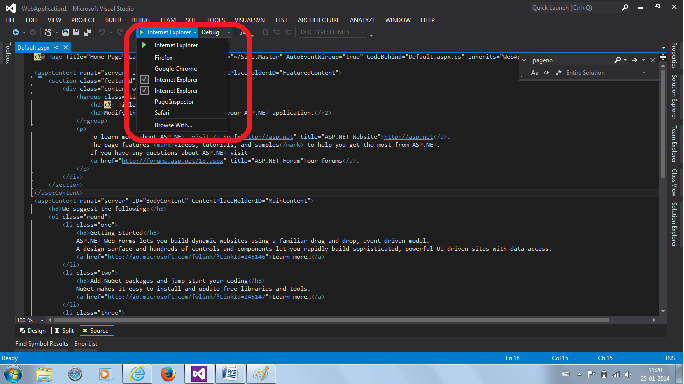The image size is (684, 384).
Task: Open Windows Explorer folder from taskbar
Action: [44, 374]
